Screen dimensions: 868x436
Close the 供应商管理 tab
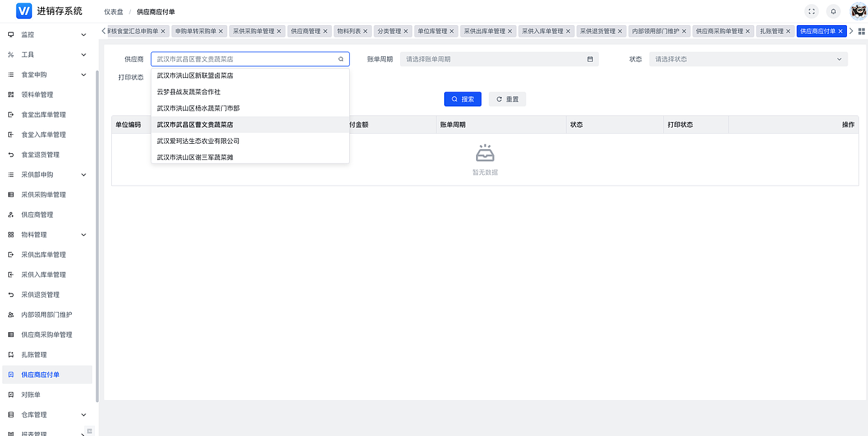click(x=325, y=31)
